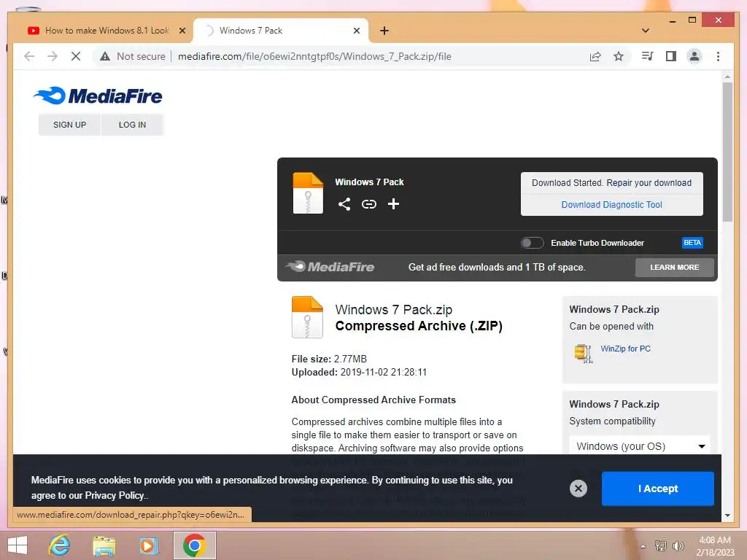
Task: Click the Chrome profile avatar icon
Action: (694, 56)
